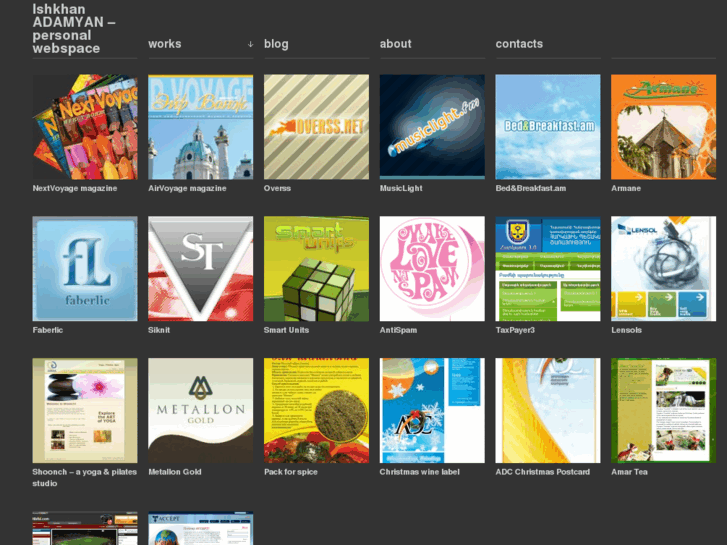Open the Accept website thumbnail
This screenshot has width=727, height=545.
click(x=201, y=528)
